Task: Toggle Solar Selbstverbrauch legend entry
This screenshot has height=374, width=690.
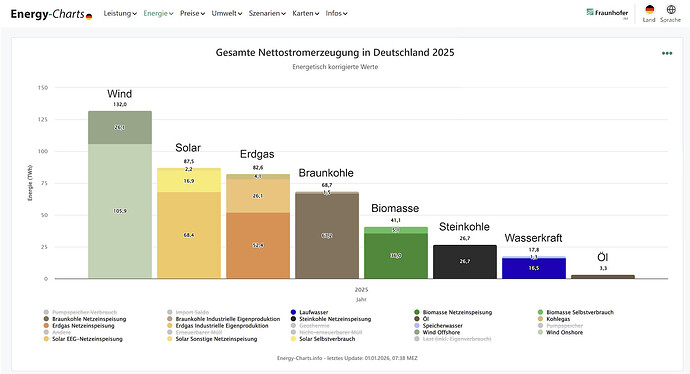Action: click(x=323, y=339)
